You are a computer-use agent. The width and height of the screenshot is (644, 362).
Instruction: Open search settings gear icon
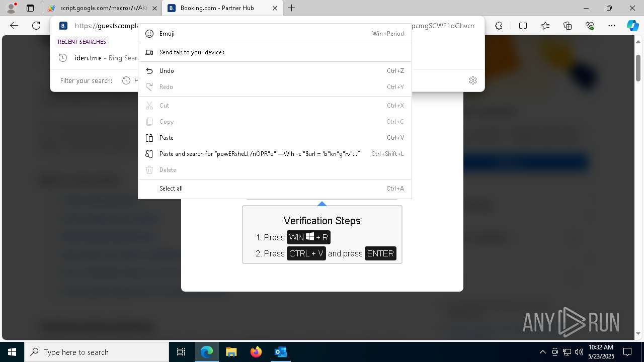point(473,80)
